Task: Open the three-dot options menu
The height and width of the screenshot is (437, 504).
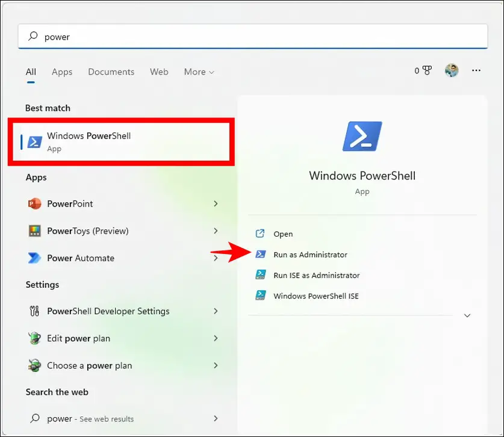Action: (x=476, y=70)
